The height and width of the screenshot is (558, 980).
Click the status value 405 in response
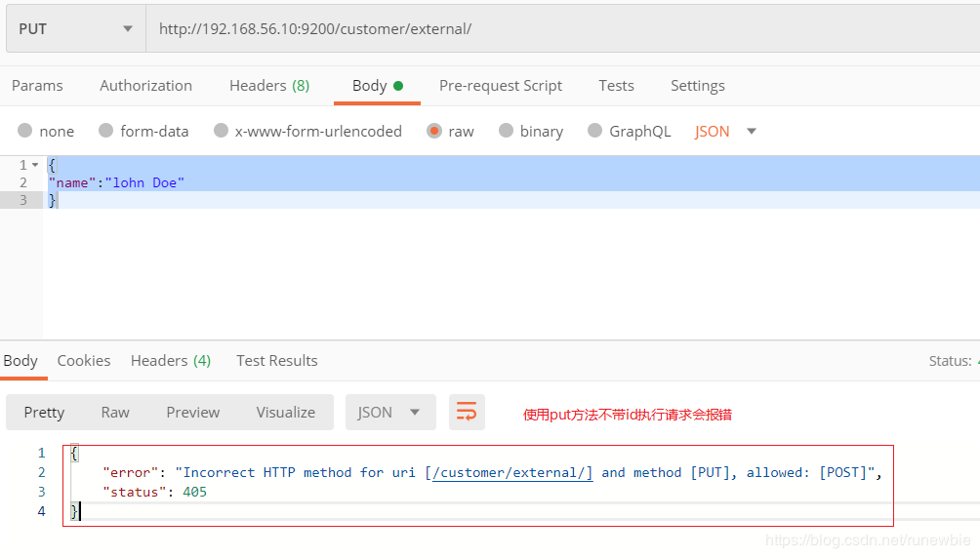coord(194,492)
